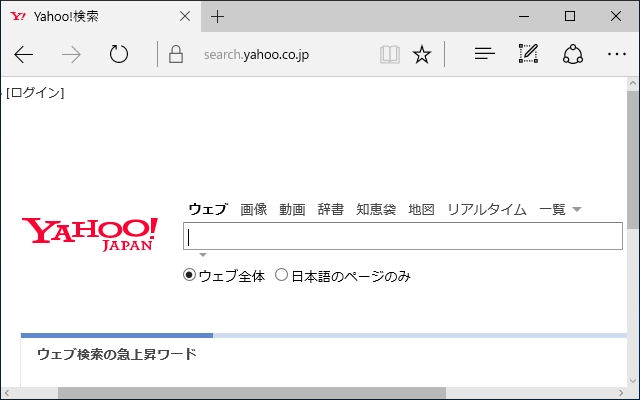Close the browser window
The image size is (640, 400).
616,16
